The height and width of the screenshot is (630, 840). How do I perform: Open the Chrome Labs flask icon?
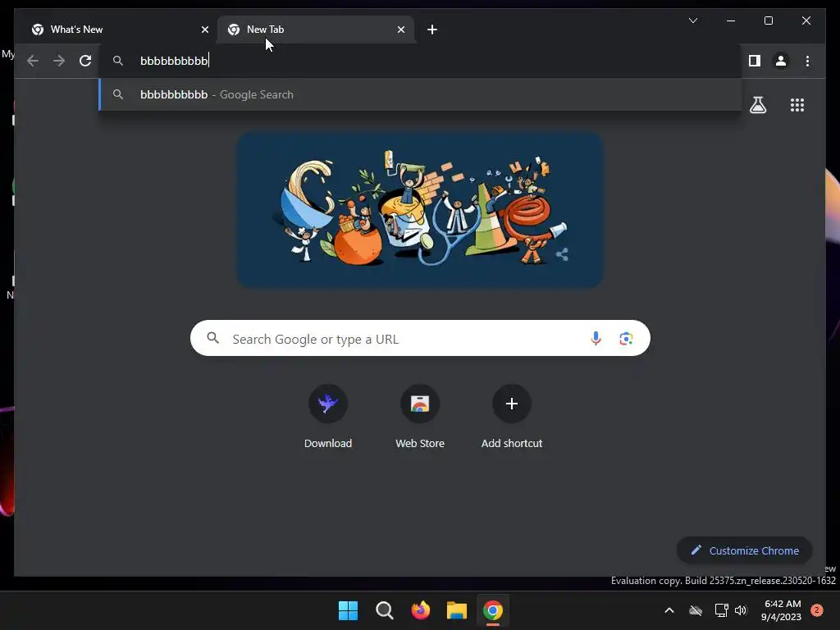pyautogui.click(x=757, y=105)
